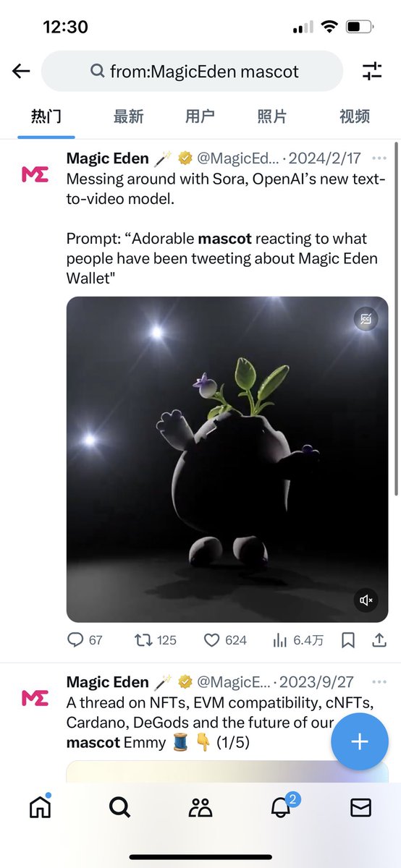401x868 pixels.
Task: Like the Sora mascot tweet
Action: [x=225, y=640]
